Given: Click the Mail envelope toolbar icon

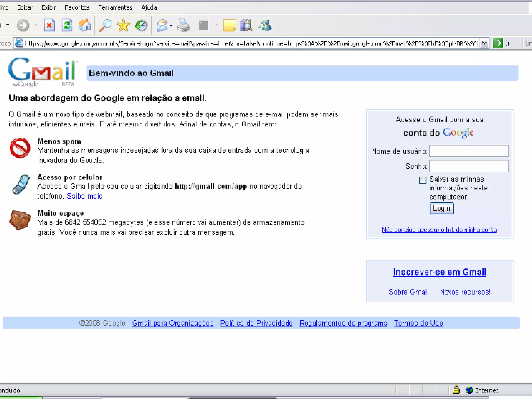Looking at the screenshot, I should [162, 25].
